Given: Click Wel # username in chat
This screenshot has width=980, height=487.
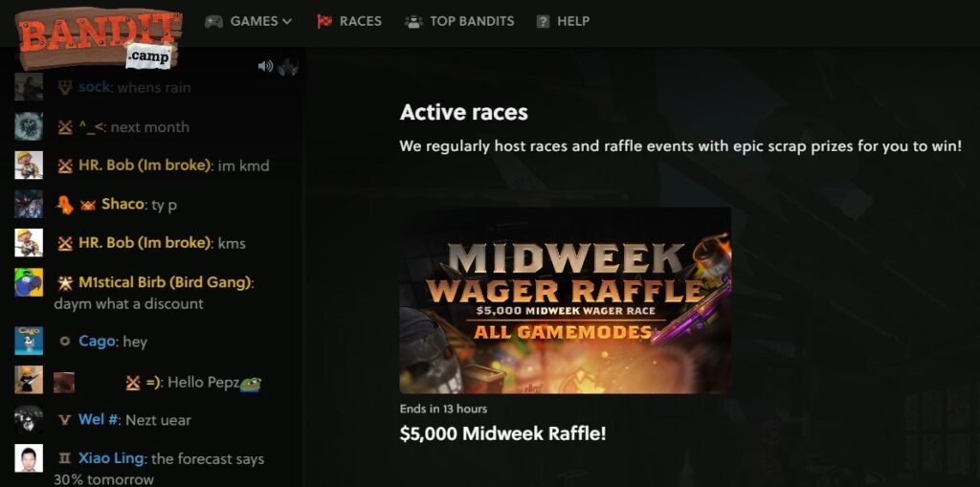Looking at the screenshot, I should pos(99,419).
